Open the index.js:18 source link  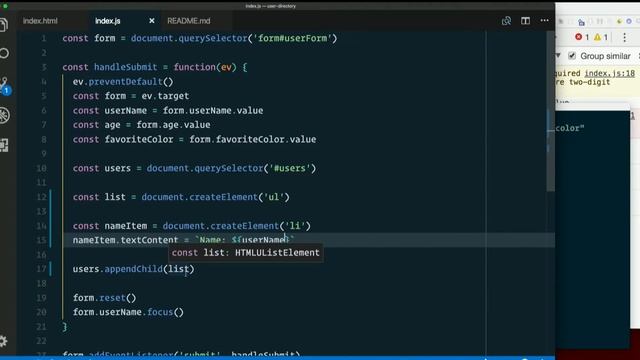(x=609, y=73)
